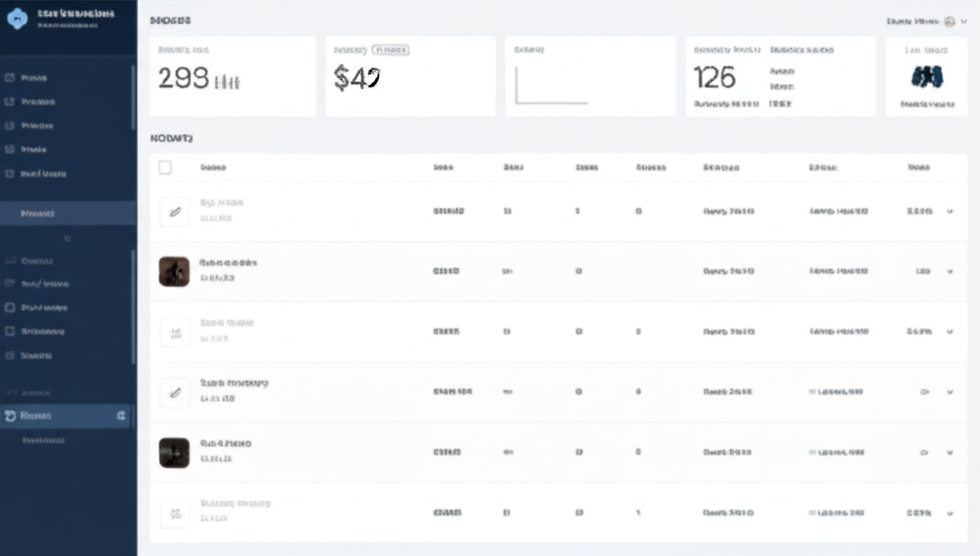This screenshot has width=980, height=556.
Task: Click the refresh icon on the highlighted sidebar item
Action: pos(9,417)
